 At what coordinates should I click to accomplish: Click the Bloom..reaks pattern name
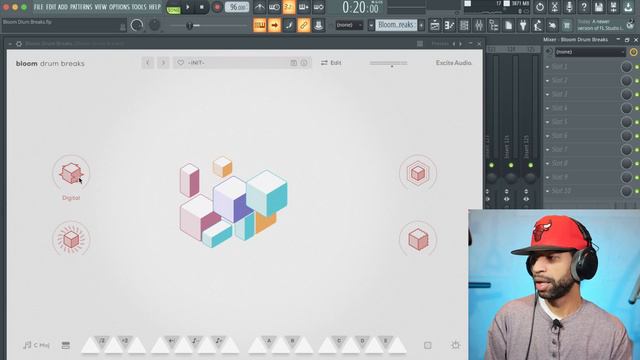click(396, 25)
